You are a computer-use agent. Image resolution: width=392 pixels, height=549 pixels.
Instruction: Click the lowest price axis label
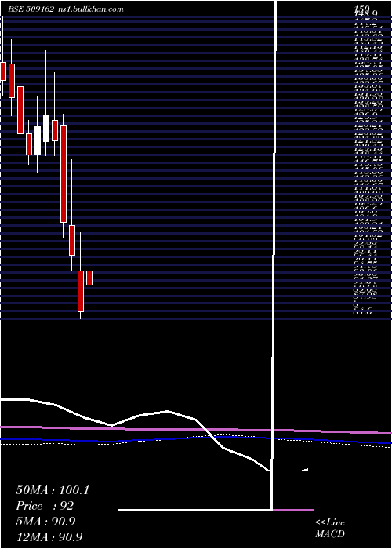click(362, 311)
